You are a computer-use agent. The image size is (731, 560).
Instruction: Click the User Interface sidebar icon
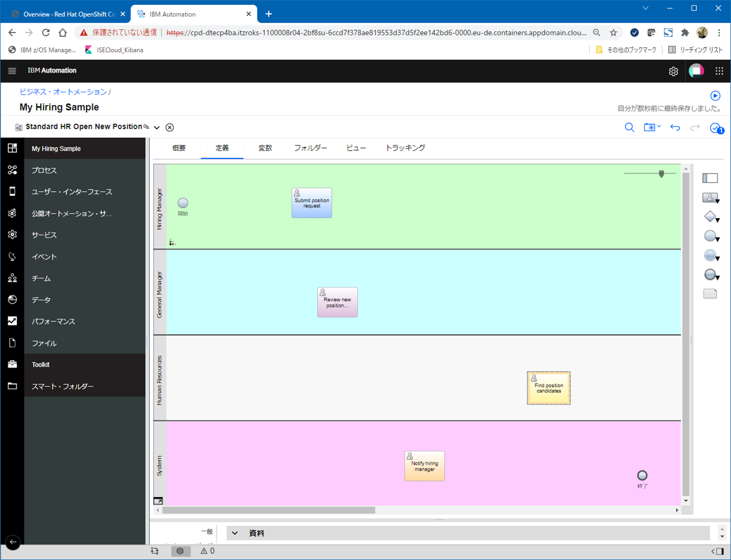[12, 191]
